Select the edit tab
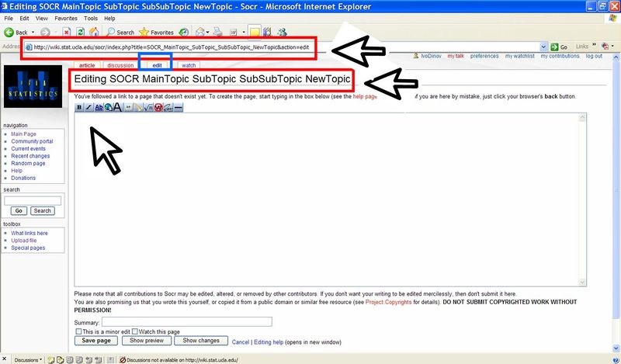The width and height of the screenshot is (621, 364). [158, 65]
